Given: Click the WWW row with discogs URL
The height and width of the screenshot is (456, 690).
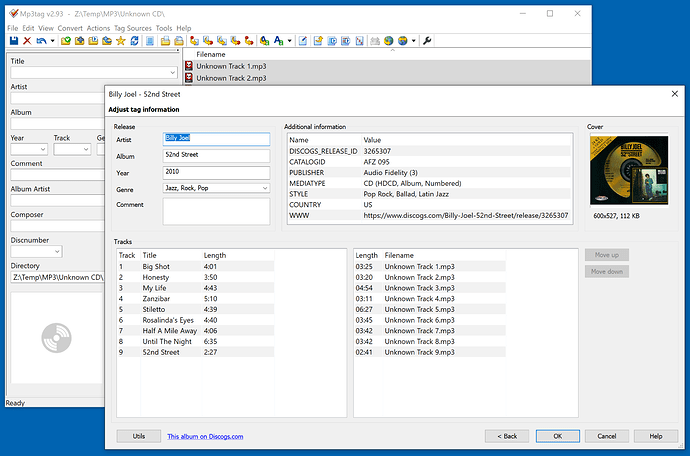Looking at the screenshot, I should (x=429, y=215).
